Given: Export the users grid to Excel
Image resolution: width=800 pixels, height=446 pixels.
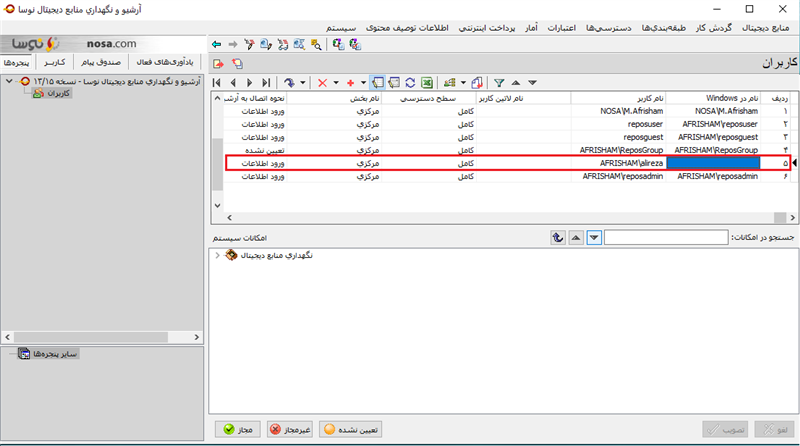Looking at the screenshot, I should click(x=427, y=83).
